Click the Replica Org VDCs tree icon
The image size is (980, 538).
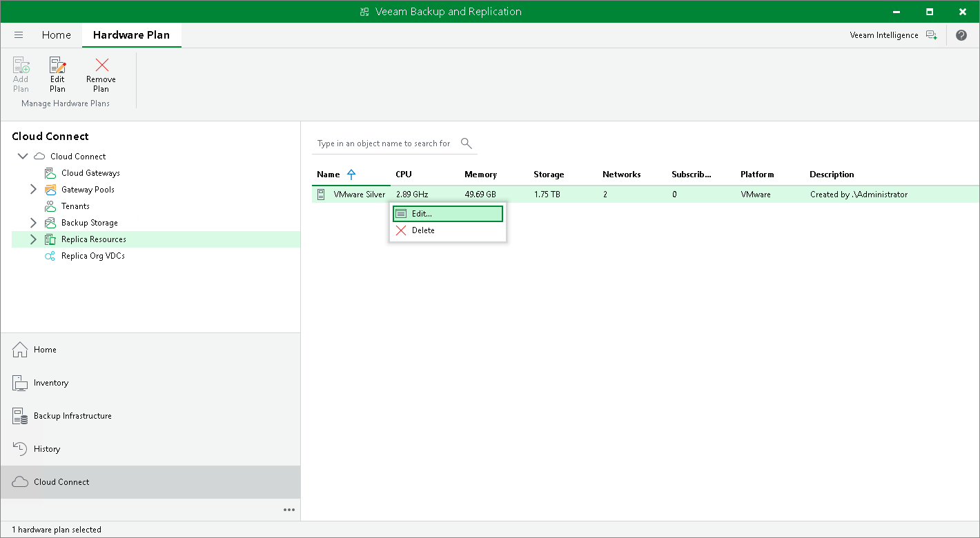click(x=50, y=256)
